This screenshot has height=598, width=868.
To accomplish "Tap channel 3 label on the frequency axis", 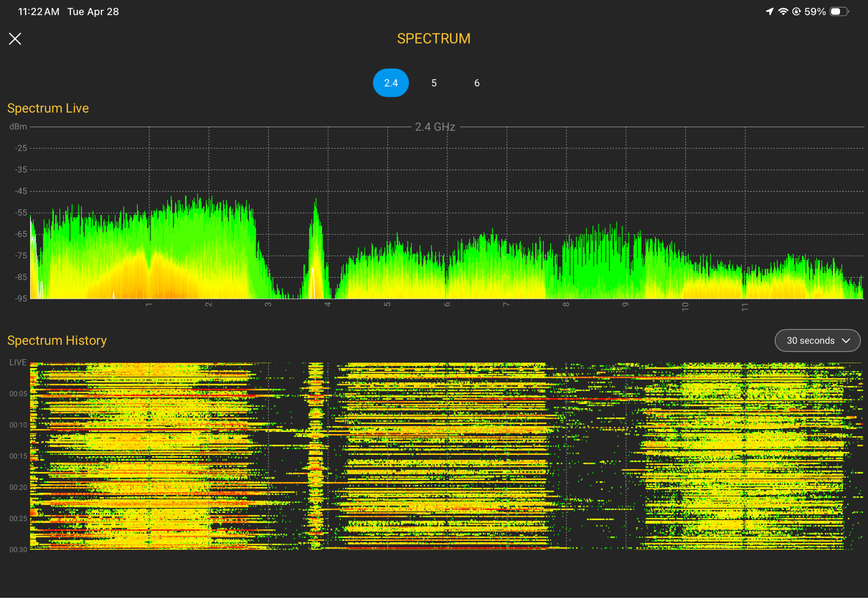I will [x=268, y=305].
